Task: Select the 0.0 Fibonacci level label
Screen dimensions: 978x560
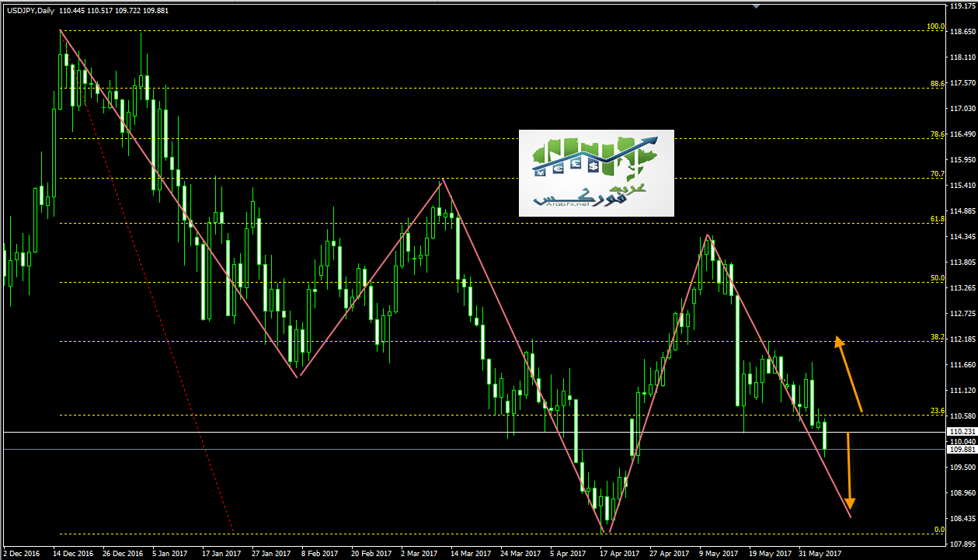Action: point(939,530)
